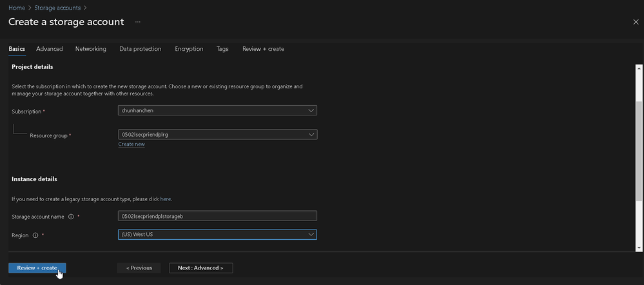Viewport: 644px width, 285px height.
Task: Click the Region info icon
Action: (x=35, y=236)
